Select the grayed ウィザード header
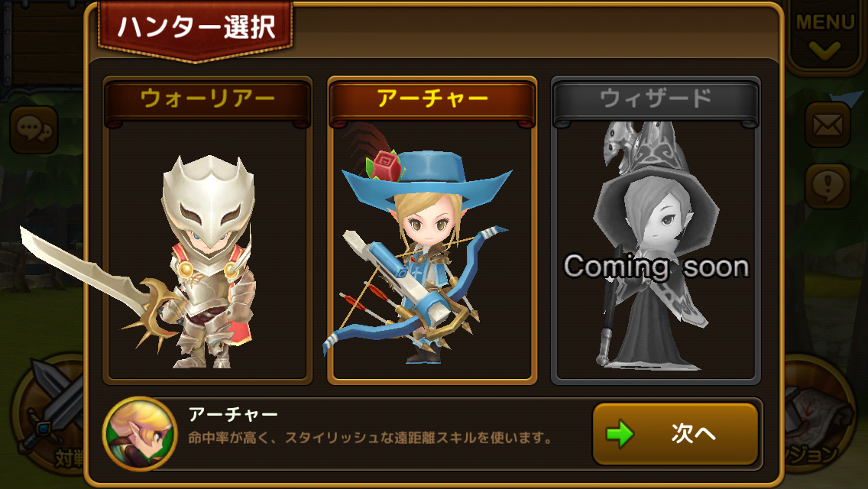Image resolution: width=868 pixels, height=489 pixels. coord(656,100)
